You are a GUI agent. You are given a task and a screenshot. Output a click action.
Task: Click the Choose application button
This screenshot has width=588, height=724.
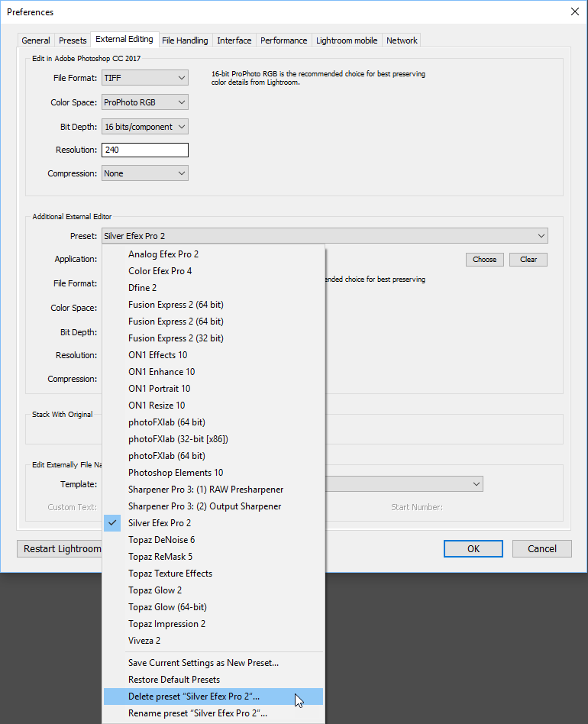tap(485, 260)
